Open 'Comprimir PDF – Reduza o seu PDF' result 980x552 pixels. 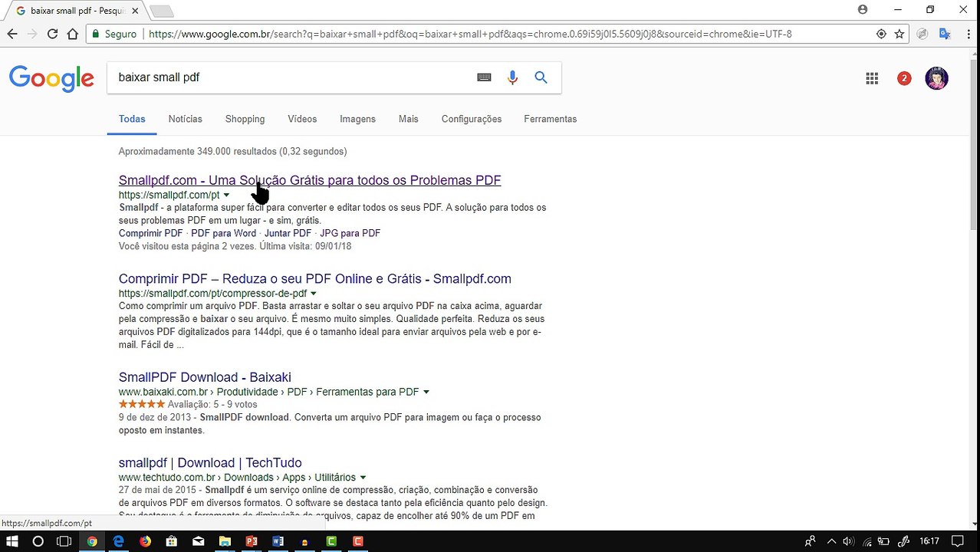point(314,278)
